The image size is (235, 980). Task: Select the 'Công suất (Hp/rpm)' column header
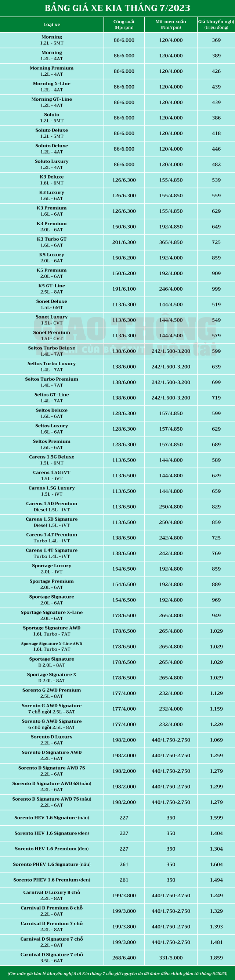click(x=124, y=24)
